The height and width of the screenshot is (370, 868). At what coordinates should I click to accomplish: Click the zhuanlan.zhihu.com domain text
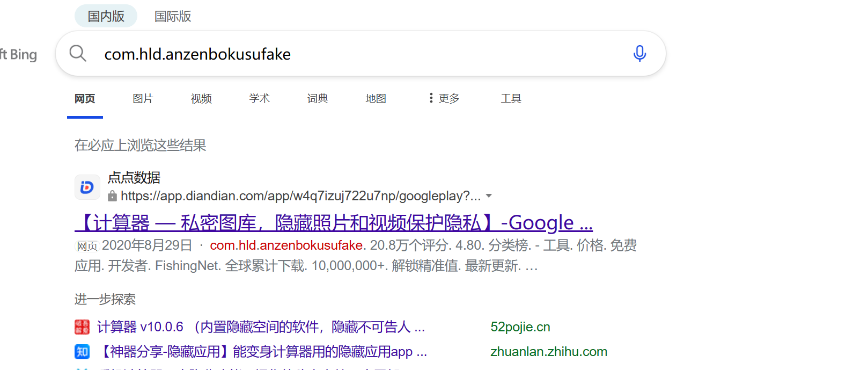tap(549, 352)
